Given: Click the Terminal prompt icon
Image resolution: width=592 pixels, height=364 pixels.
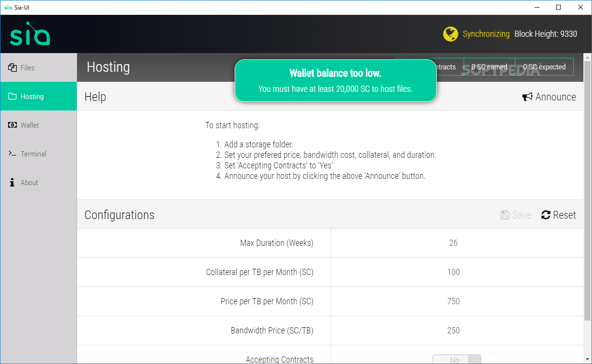Looking at the screenshot, I should [x=12, y=154].
